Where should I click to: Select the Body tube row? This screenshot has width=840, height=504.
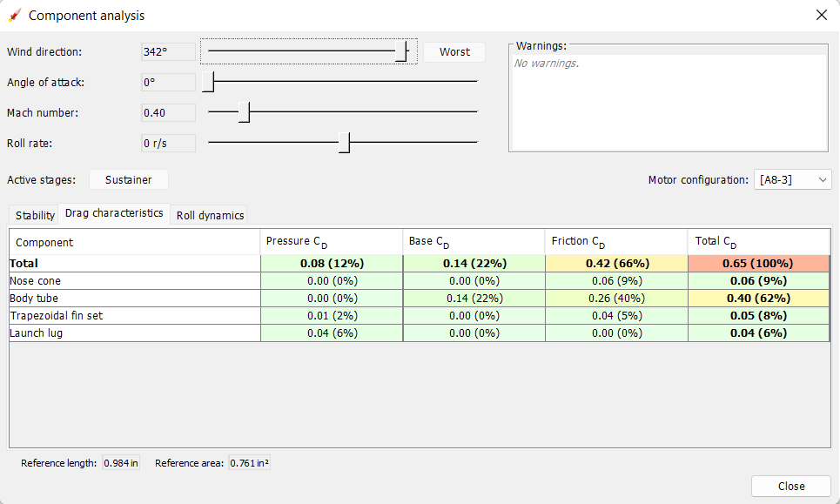pyautogui.click(x=134, y=298)
